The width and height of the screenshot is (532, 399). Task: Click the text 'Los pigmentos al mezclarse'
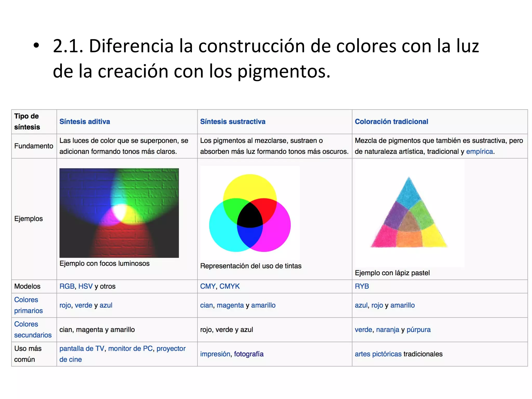pos(243,141)
